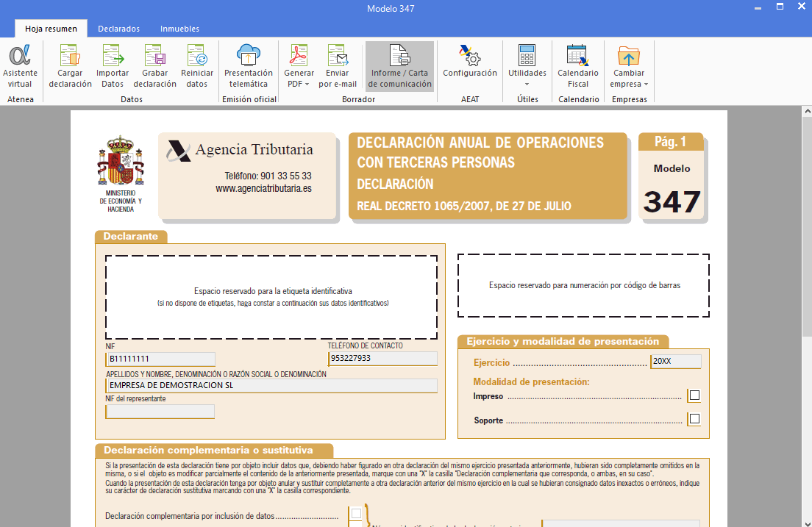Click the Cambiar empresa icon

pos(629,55)
